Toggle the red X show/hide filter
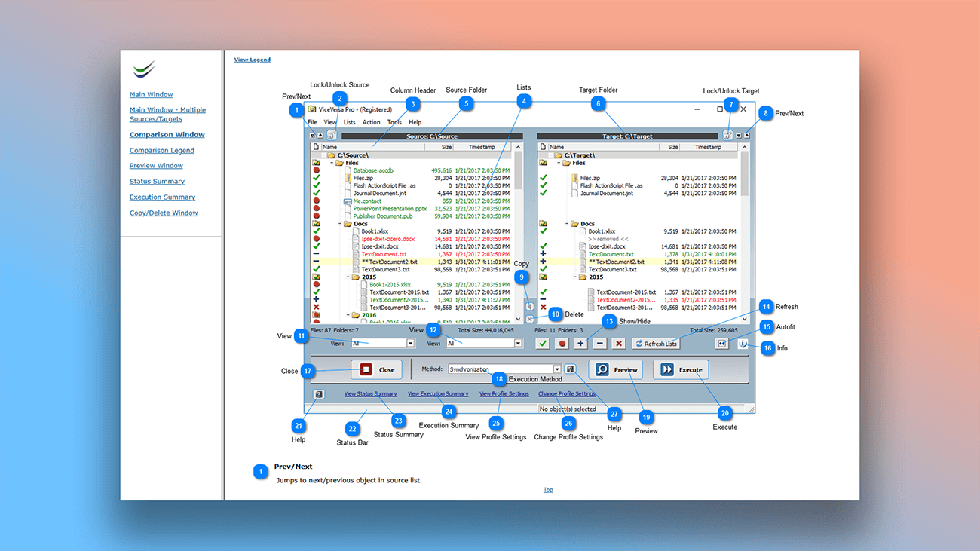Image resolution: width=980 pixels, height=551 pixels. [x=619, y=344]
